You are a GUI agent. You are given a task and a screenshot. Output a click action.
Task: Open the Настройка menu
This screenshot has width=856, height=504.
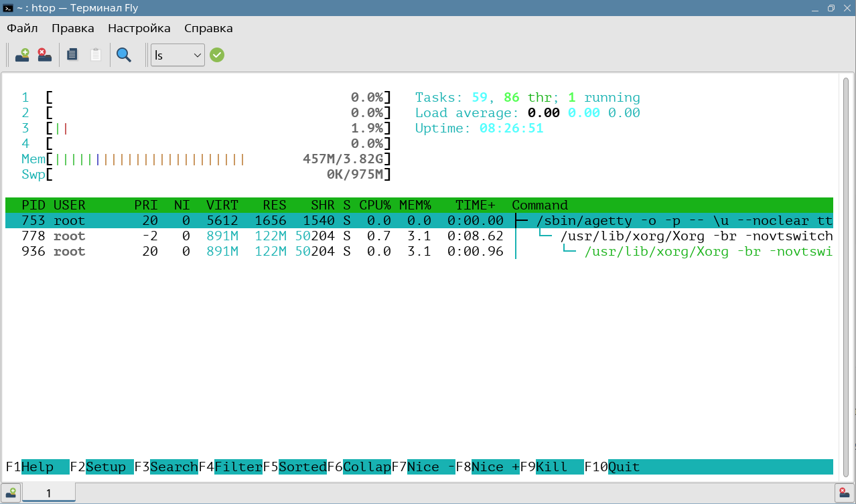[x=139, y=28]
